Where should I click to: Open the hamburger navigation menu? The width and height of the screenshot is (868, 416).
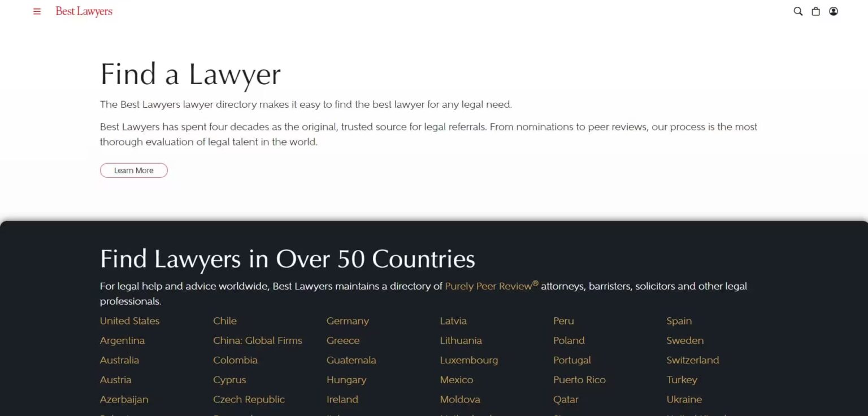coord(37,11)
